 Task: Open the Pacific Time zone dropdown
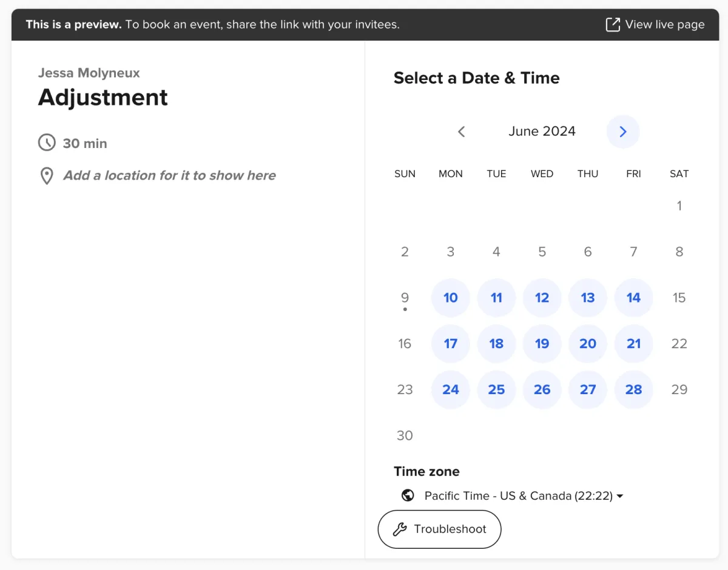(x=513, y=495)
